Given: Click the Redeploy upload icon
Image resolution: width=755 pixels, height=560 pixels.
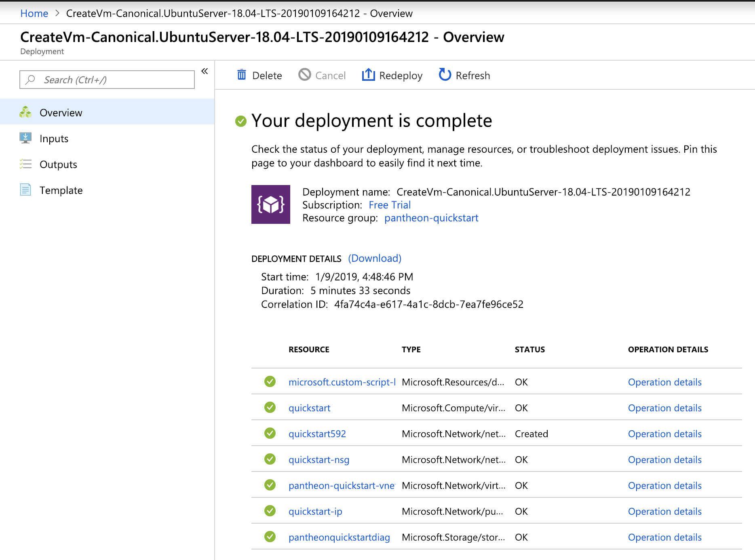Looking at the screenshot, I should point(368,75).
